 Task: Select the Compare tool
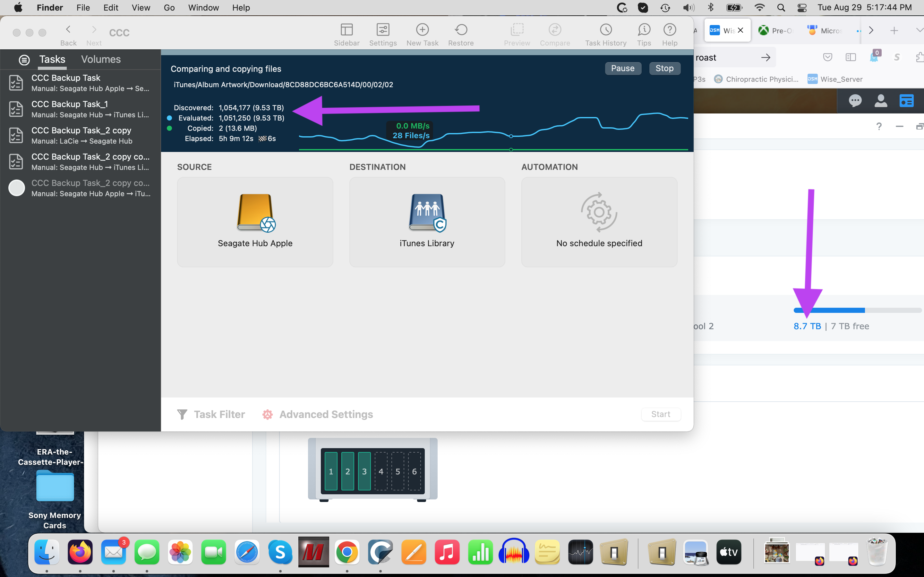[554, 34]
